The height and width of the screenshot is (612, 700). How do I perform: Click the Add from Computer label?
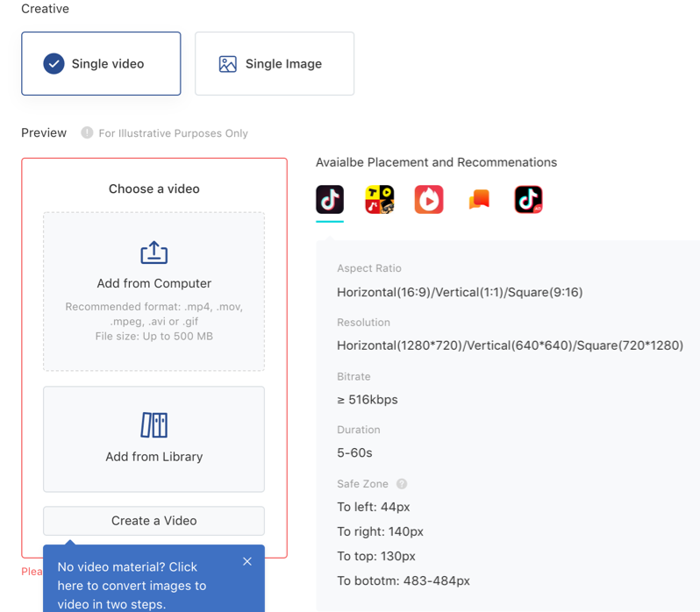tap(154, 283)
